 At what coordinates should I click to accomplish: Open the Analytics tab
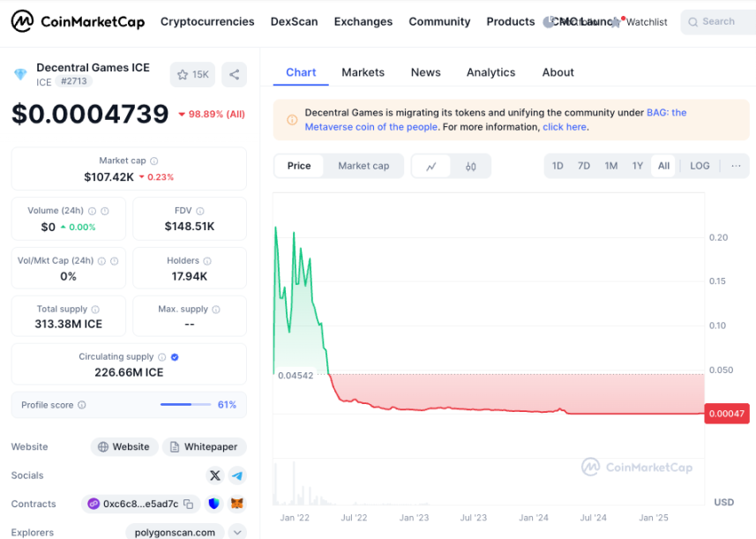[490, 72]
